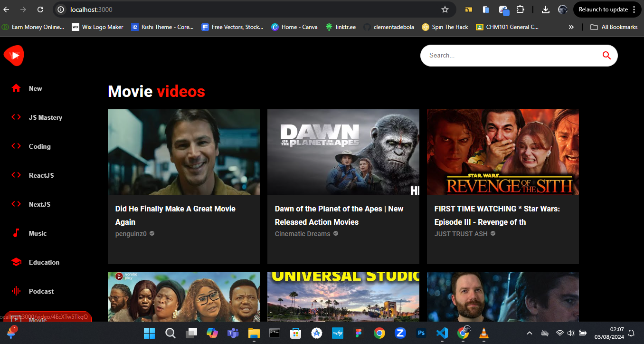Click the yellow extension icon in toolbar
Image resolution: width=644 pixels, height=344 pixels.
coord(469,10)
